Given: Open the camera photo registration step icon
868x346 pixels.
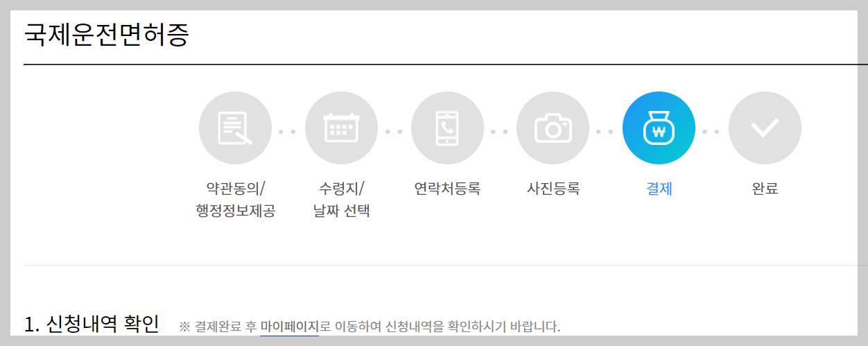Looking at the screenshot, I should 553,128.
